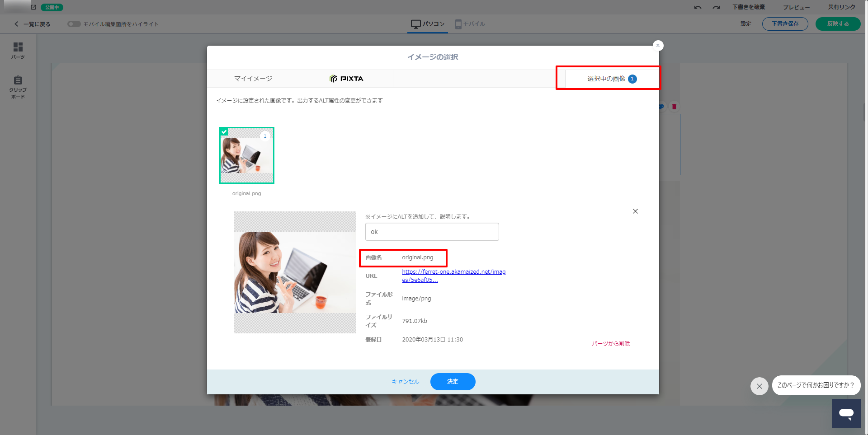Switch to パソコン view tab
This screenshot has height=435, width=868.
pyautogui.click(x=428, y=24)
